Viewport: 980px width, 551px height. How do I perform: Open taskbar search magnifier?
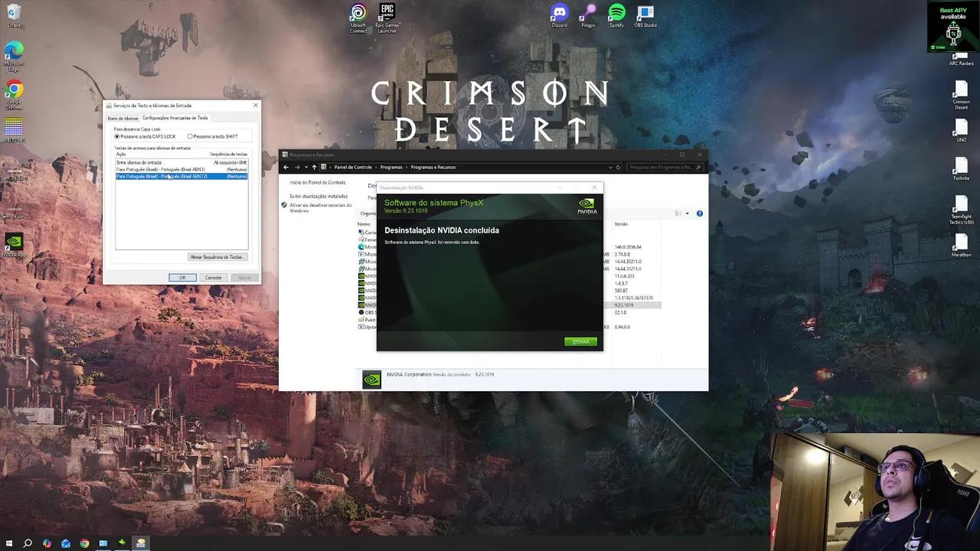pos(28,543)
